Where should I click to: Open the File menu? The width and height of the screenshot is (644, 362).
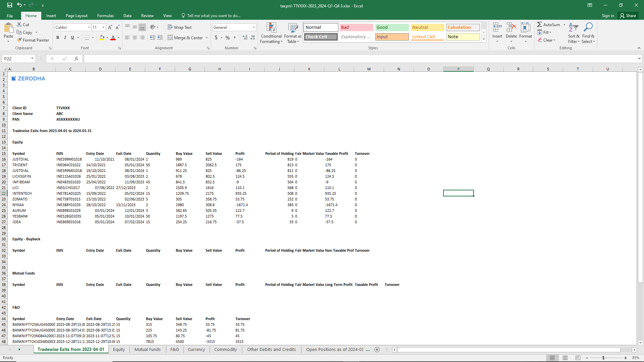pos(10,16)
